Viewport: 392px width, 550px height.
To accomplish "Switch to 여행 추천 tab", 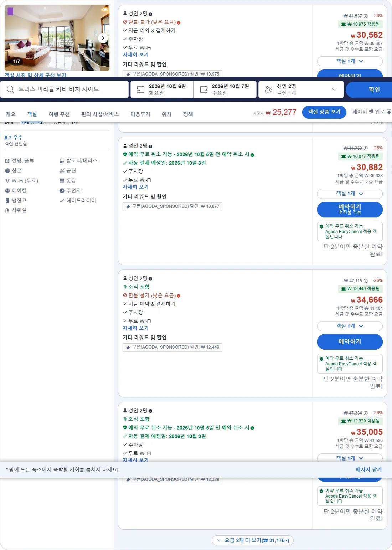I will [59, 114].
